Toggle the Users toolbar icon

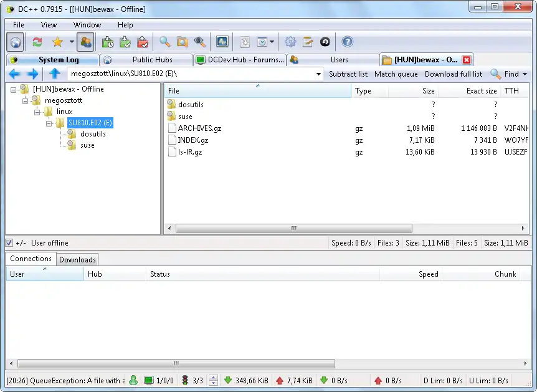pos(85,42)
